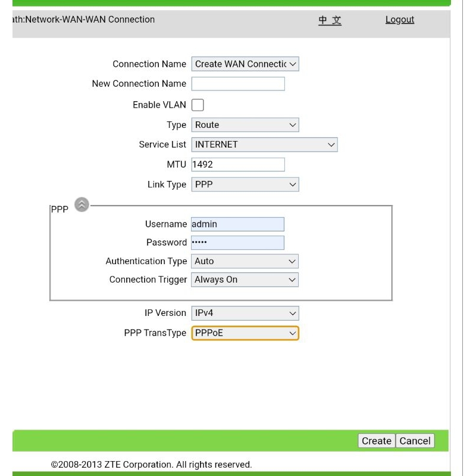Viewport: 476px width, 476px height.
Task: Click the MTU input field
Action: [x=238, y=165]
